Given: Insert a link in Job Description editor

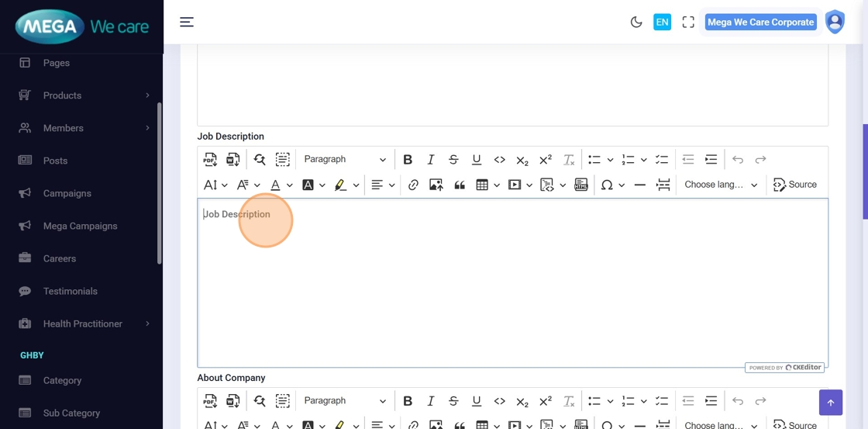Looking at the screenshot, I should point(413,185).
